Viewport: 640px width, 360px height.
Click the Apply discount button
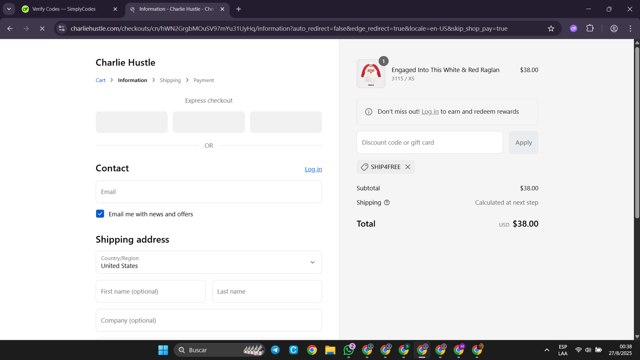[523, 142]
